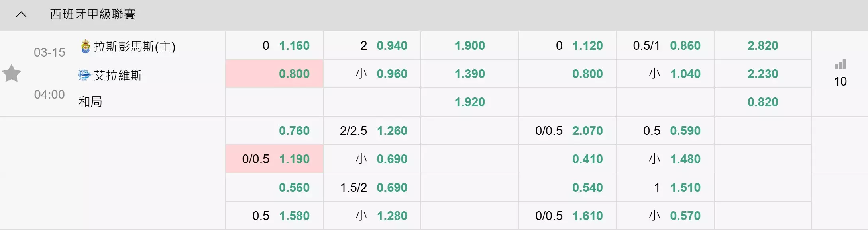The height and width of the screenshot is (230, 868).
Task: Open 拉斯彭馬斯(主) team name link
Action: (135, 47)
